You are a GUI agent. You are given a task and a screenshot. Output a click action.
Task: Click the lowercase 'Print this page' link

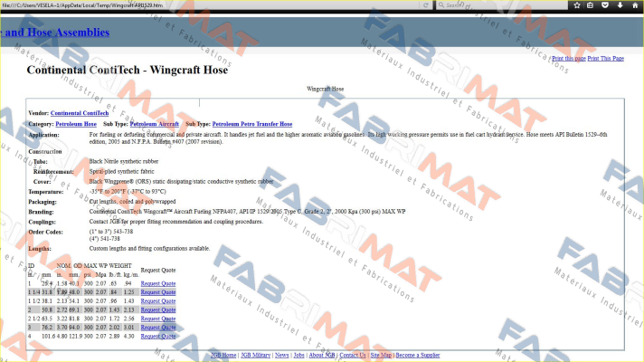568,58
